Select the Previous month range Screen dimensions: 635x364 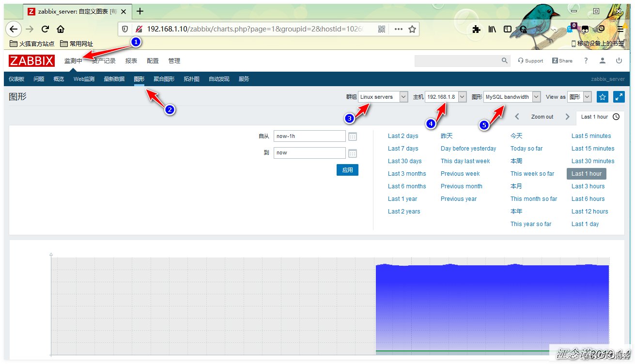(x=462, y=186)
